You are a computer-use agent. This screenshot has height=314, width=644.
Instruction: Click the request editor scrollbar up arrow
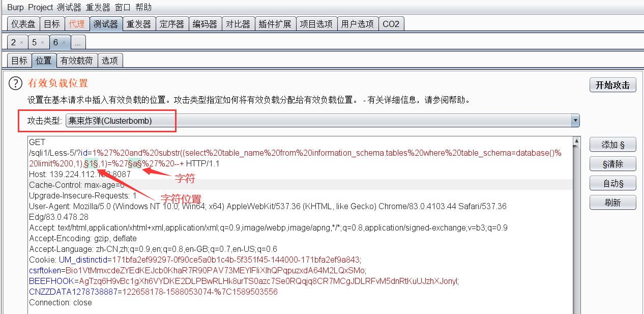click(577, 141)
